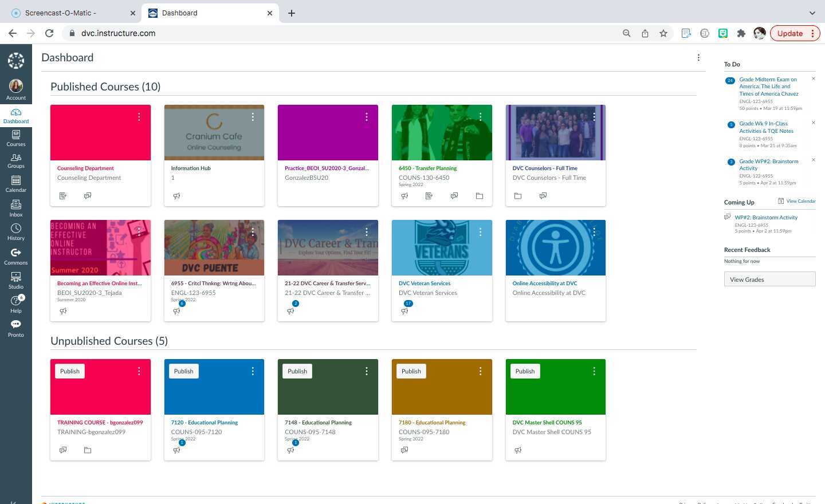Viewport: 825px width, 504px height.
Task: Open the Inbox in the sidebar
Action: coord(16,208)
